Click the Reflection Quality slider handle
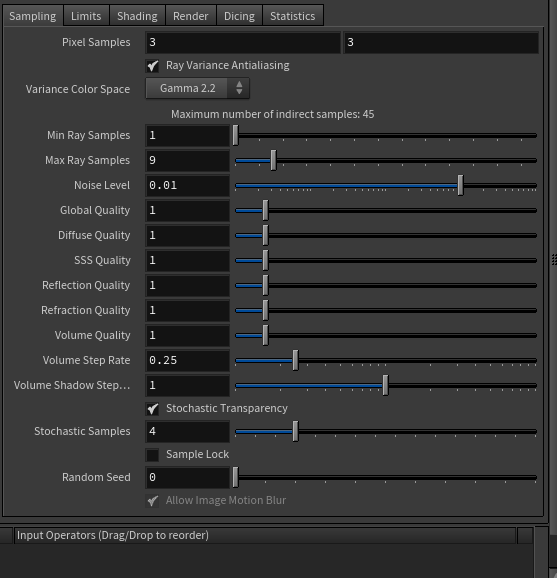The image size is (557, 578). [x=265, y=285]
